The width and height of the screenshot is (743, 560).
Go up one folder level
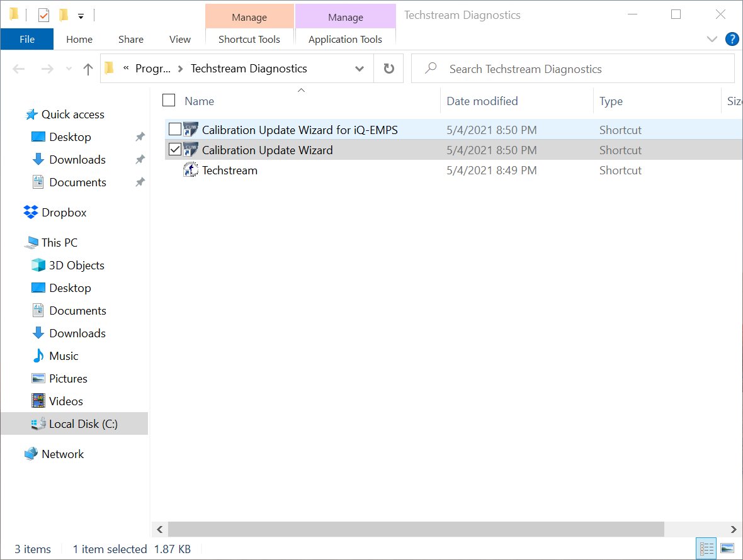coord(88,69)
